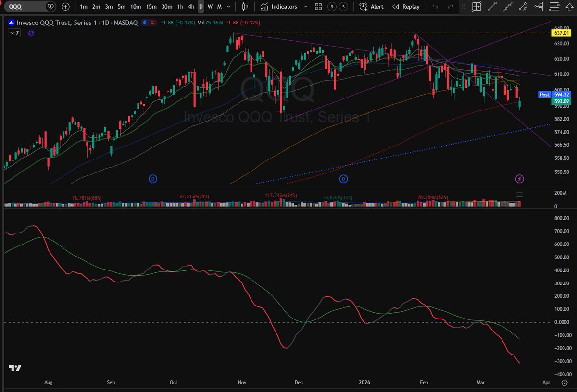Redo the chart action
Screen dimensions: 577x392
[451, 7]
